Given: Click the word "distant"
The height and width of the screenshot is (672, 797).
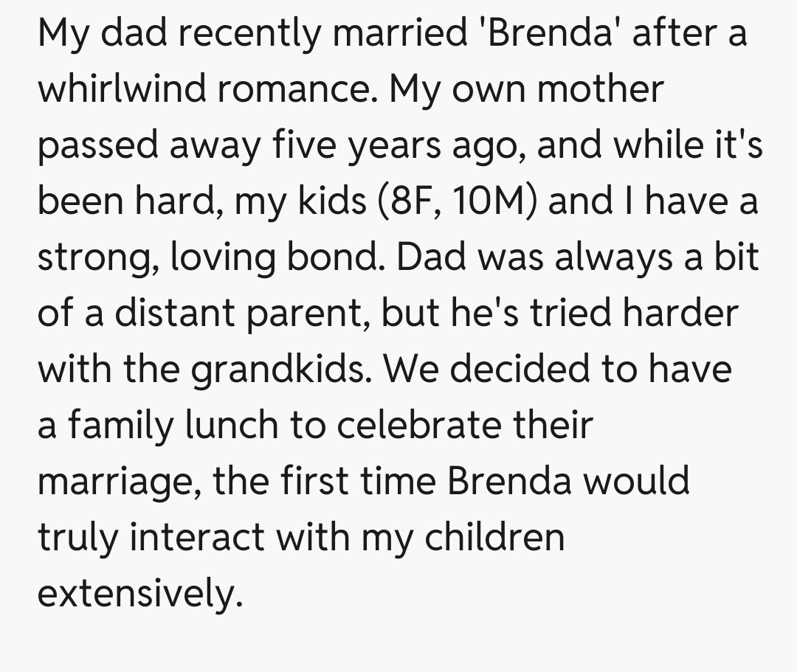Looking at the screenshot, I should point(170,314).
